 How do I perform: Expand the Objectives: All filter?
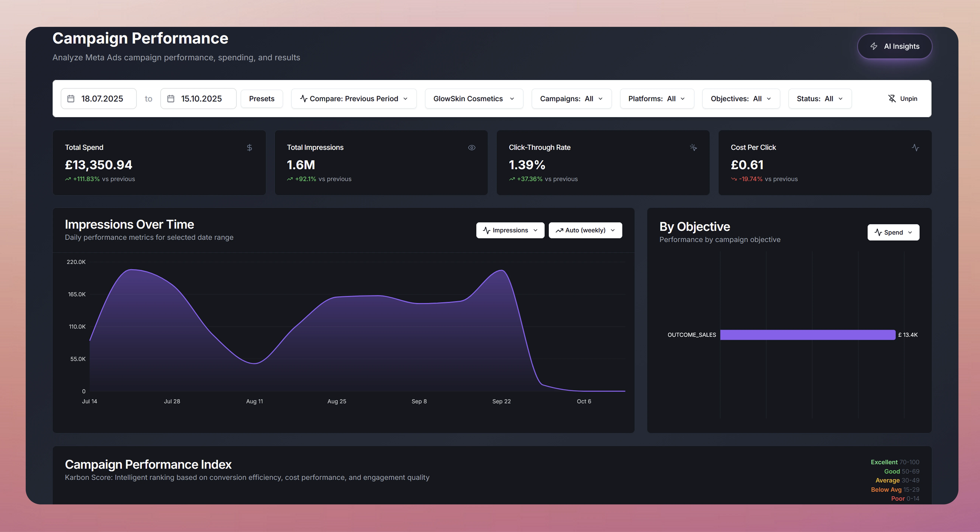(x=741, y=98)
